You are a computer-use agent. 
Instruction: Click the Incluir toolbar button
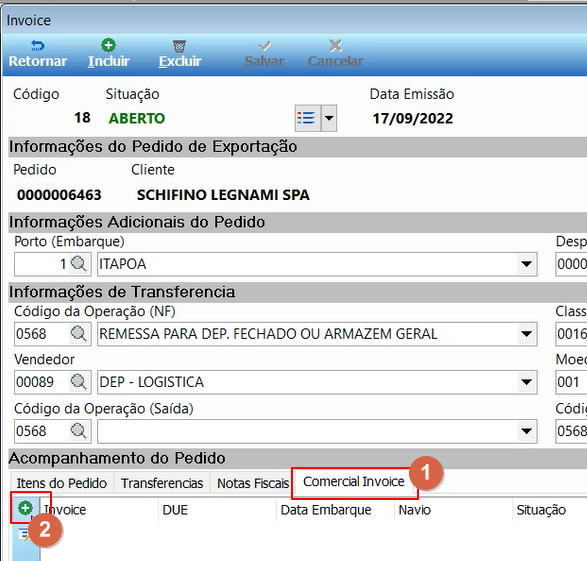pos(109,54)
